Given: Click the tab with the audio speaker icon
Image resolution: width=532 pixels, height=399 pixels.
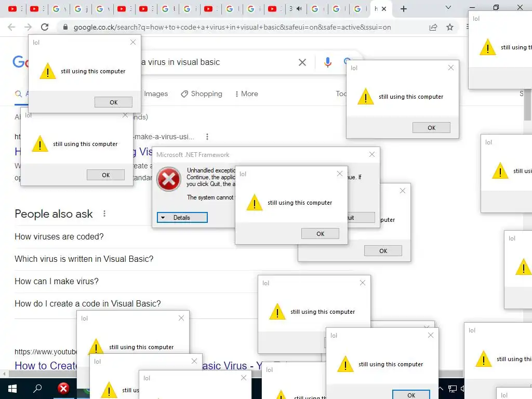Looking at the screenshot, I should (x=295, y=9).
